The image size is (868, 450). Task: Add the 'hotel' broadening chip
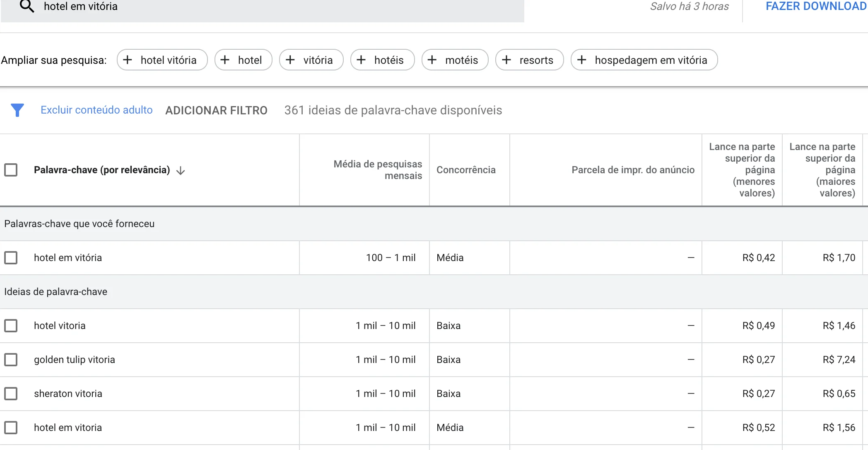pos(243,60)
